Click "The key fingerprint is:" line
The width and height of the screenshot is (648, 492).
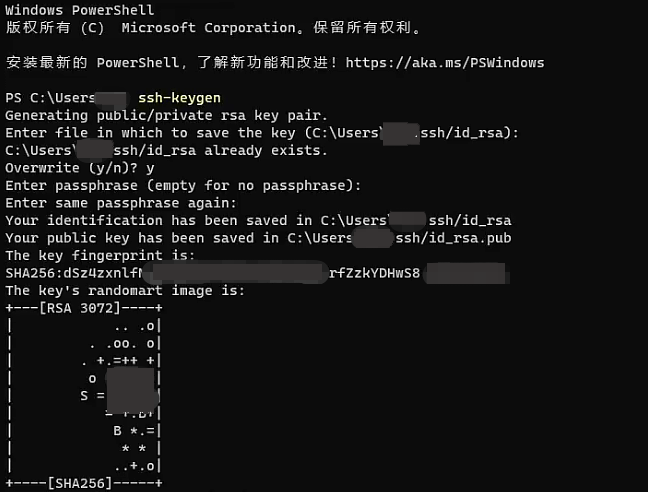coord(100,256)
